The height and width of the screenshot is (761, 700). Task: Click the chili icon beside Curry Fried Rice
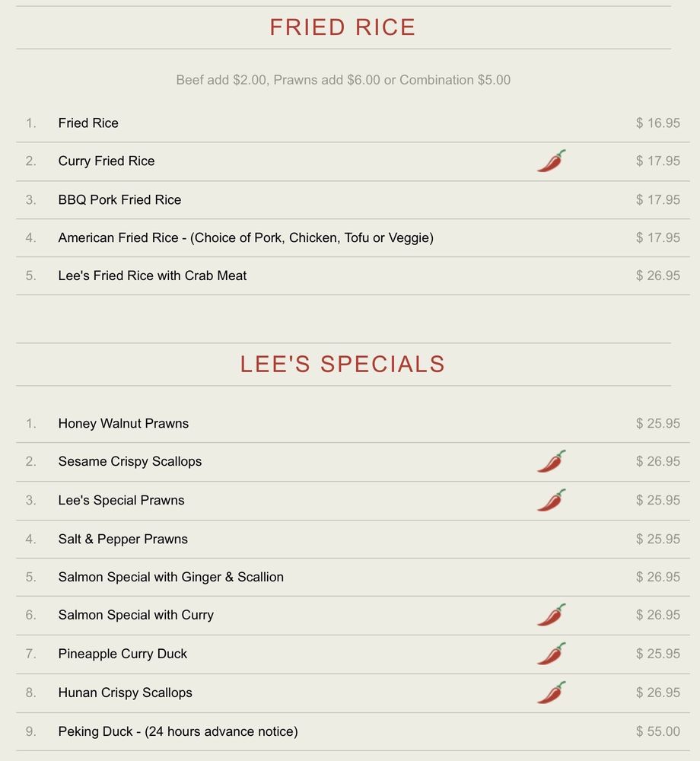[551, 161]
